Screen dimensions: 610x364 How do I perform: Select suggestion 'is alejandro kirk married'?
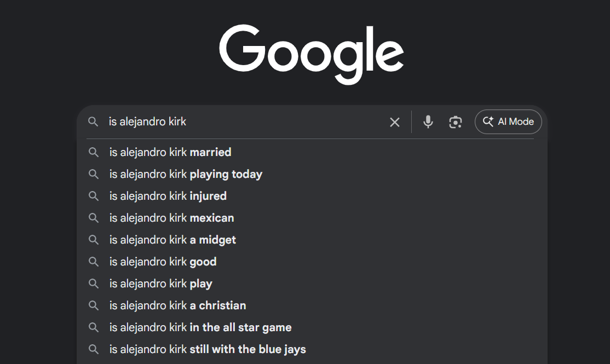tap(312, 152)
